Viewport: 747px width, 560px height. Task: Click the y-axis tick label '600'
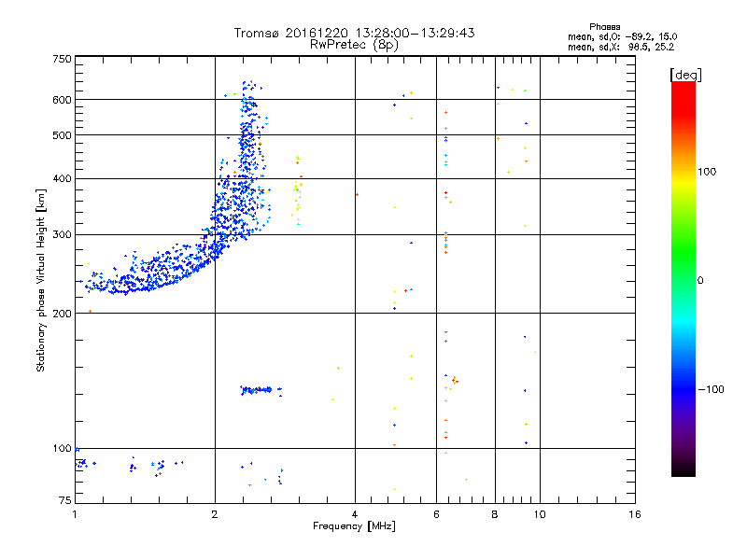[x=62, y=100]
